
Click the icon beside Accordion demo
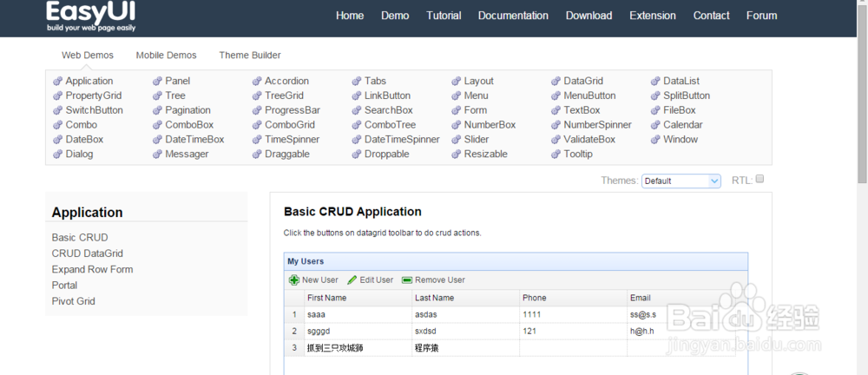(x=257, y=82)
